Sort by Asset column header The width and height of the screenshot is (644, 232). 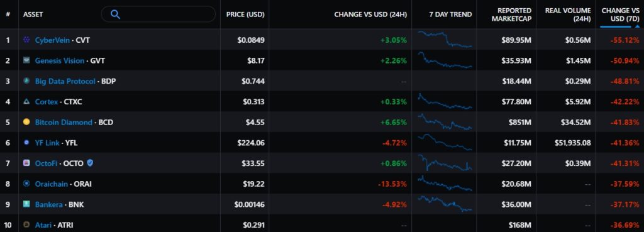tap(33, 14)
